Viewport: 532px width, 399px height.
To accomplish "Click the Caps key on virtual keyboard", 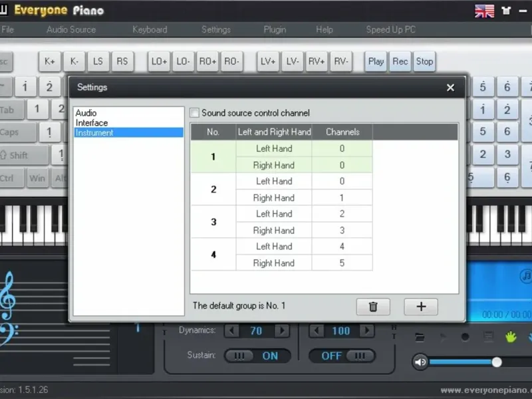I will pyautogui.click(x=18, y=132).
